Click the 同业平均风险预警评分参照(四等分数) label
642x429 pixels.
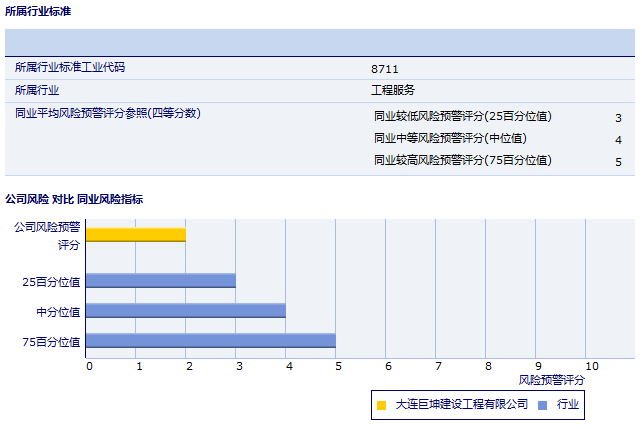point(108,113)
